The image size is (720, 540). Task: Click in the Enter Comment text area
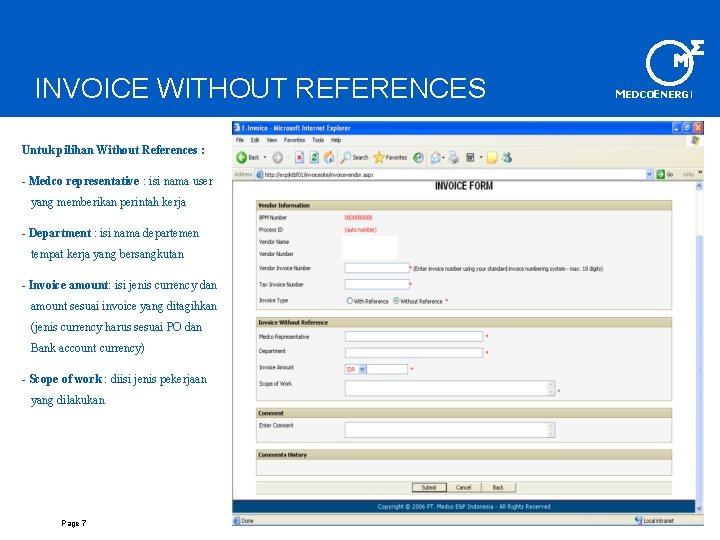pyautogui.click(x=446, y=430)
